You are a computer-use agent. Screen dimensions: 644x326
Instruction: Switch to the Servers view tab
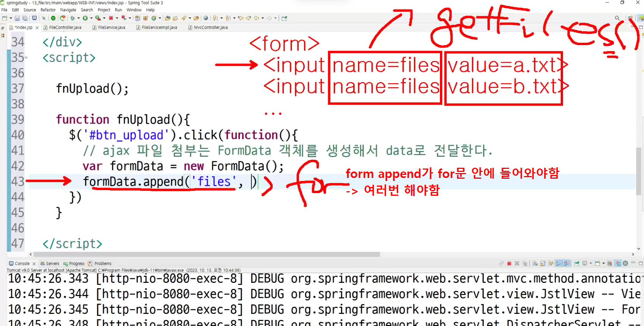click(50, 264)
